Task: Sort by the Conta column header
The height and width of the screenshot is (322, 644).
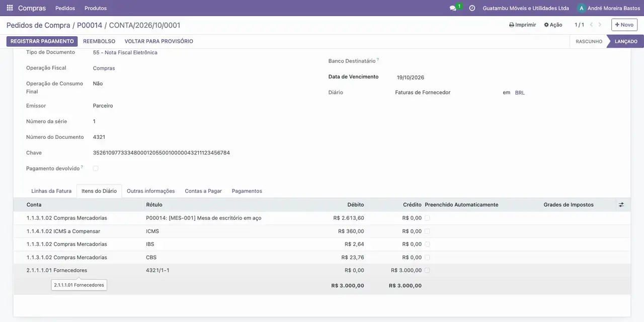Action: pos(34,205)
